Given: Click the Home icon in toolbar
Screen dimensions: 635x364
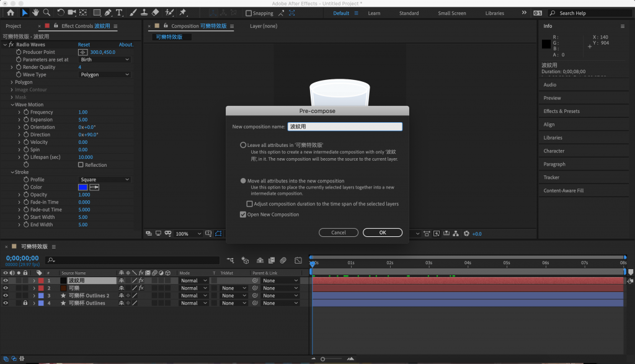Looking at the screenshot, I should point(11,12).
